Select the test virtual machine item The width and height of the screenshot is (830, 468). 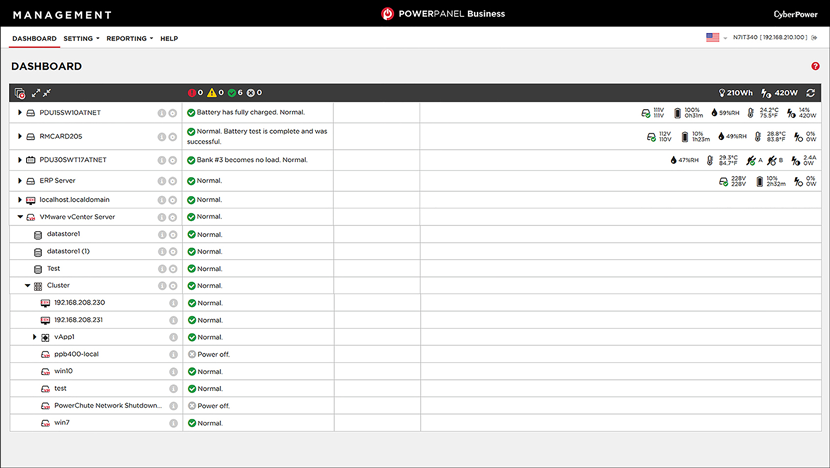[x=60, y=388]
